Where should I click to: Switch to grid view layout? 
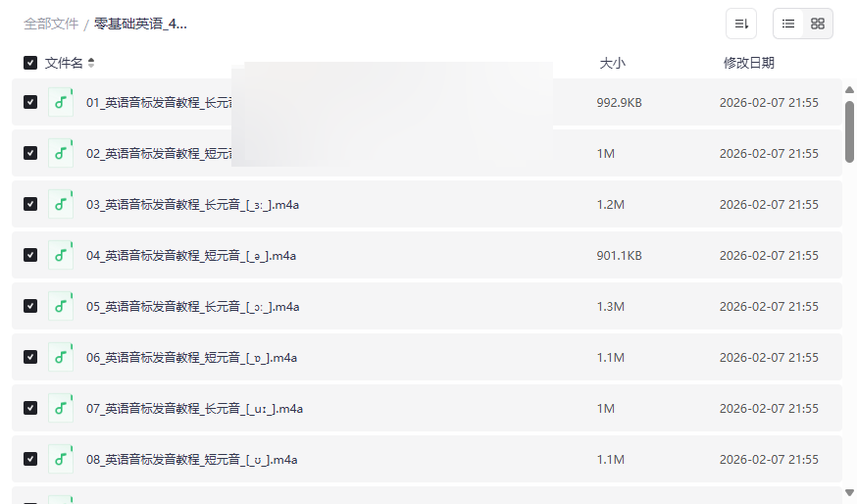tap(818, 24)
